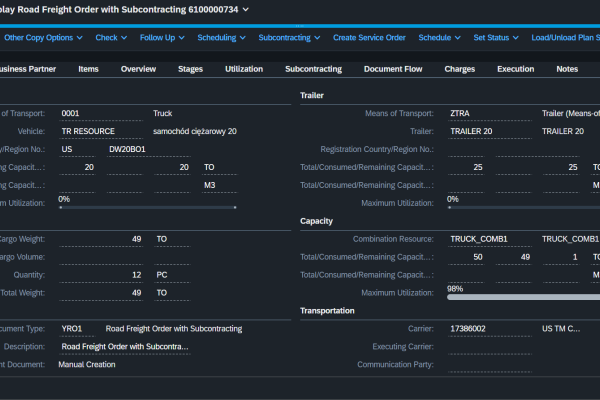Switch to the Items tab
This screenshot has height=400, width=600.
pos(88,69)
